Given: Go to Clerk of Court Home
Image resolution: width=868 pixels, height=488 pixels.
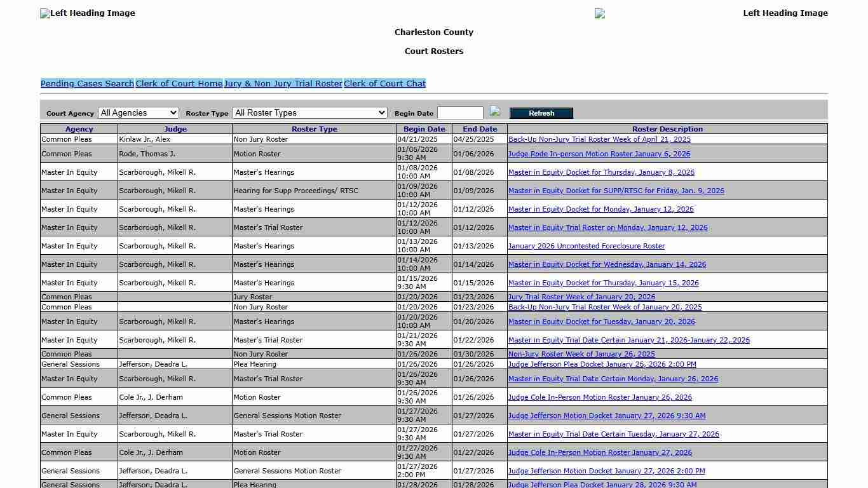Looking at the screenshot, I should (179, 83).
